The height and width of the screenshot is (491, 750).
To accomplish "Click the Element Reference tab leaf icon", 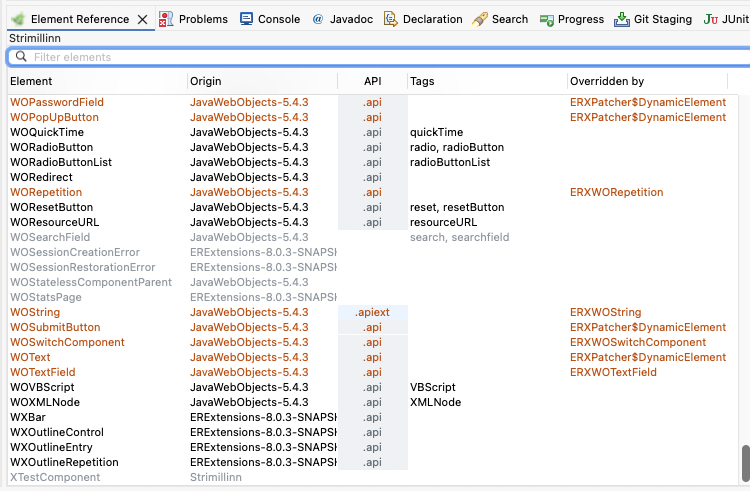I will tap(18, 19).
